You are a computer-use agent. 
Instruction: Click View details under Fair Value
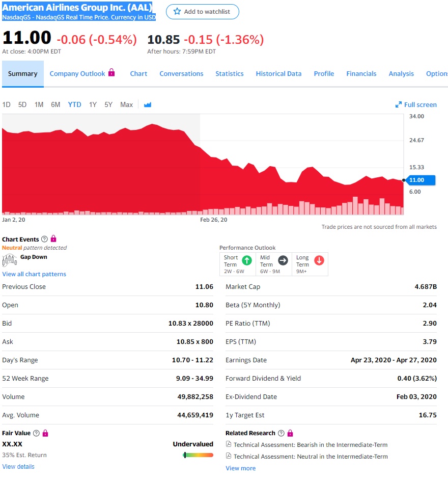(18, 466)
